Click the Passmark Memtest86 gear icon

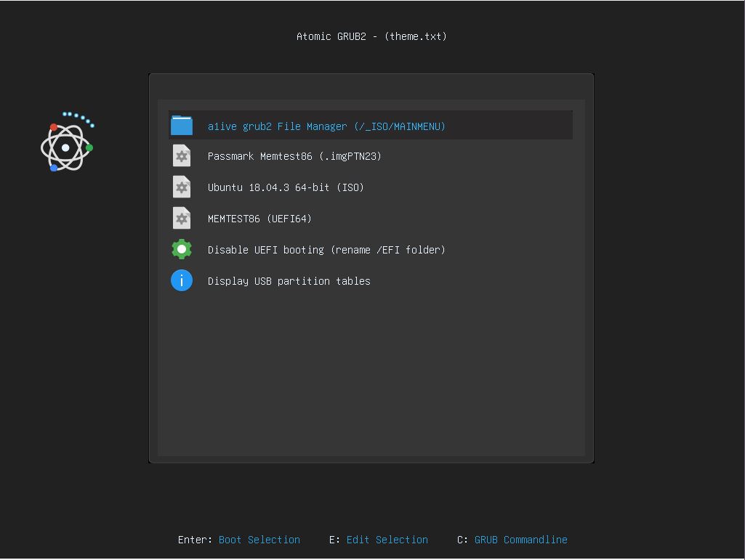[x=182, y=155]
